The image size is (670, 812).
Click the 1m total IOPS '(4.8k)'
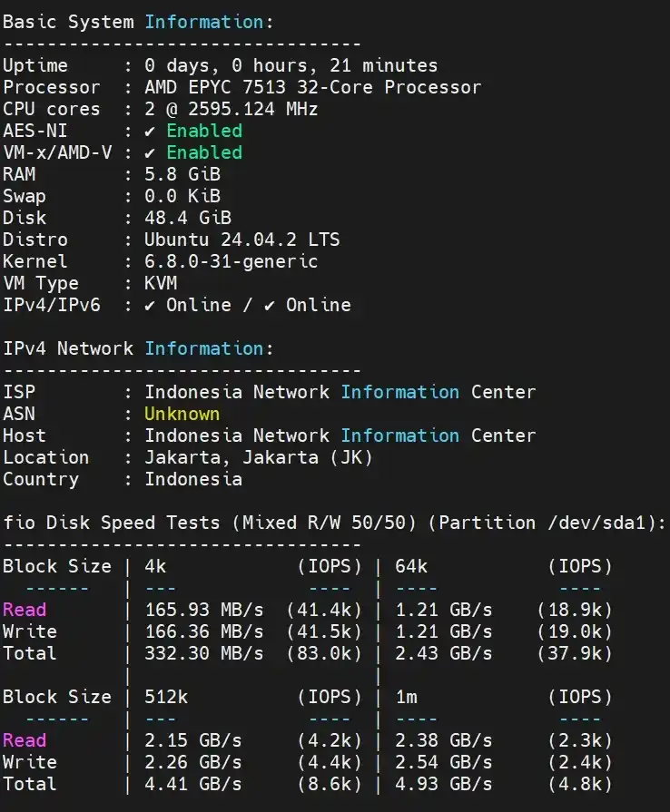pyautogui.click(x=580, y=784)
